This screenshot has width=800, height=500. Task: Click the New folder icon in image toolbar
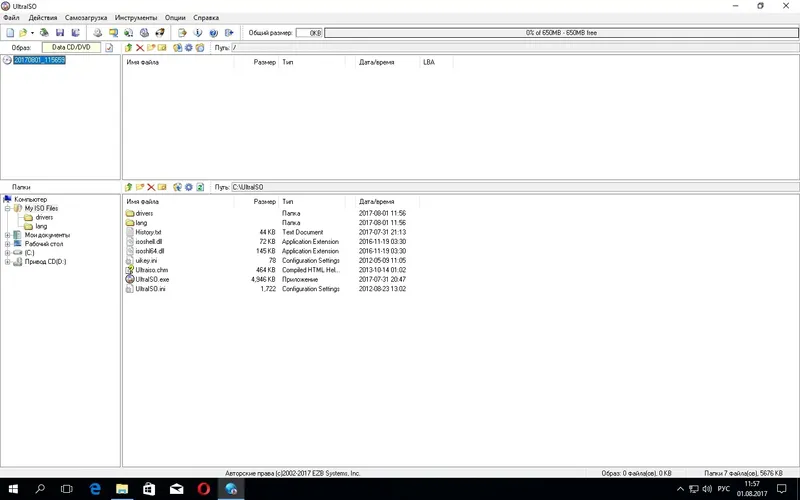[151, 47]
